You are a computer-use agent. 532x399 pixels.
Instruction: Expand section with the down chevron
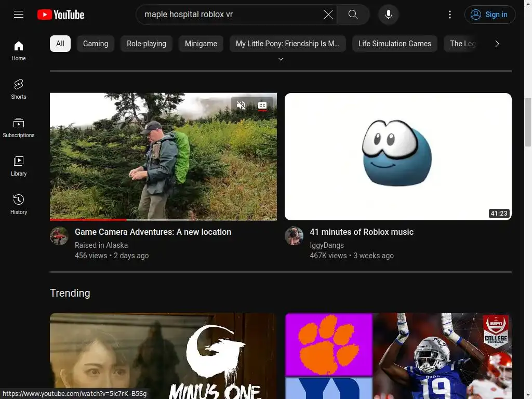281,59
